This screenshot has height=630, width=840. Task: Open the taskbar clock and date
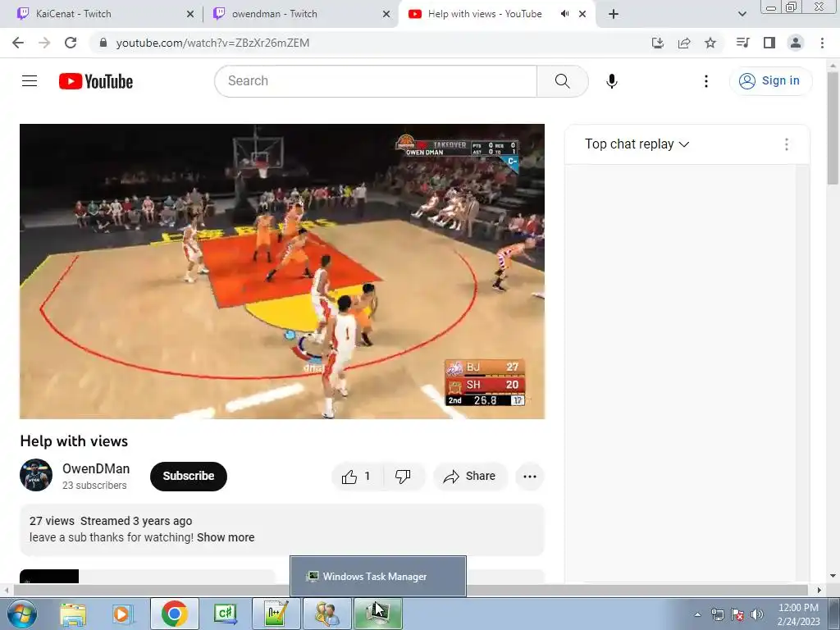pos(798,614)
